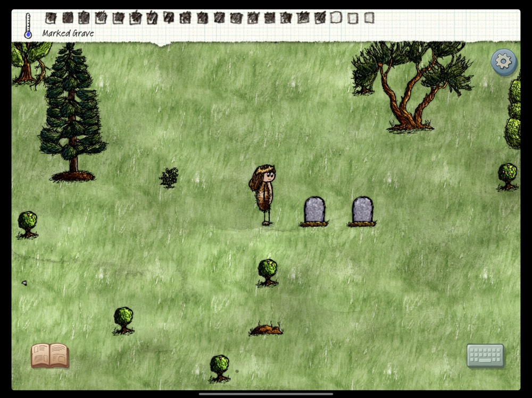Screen dimensions: 532x398
Task: Tap the temperature thermometer
Action: (28, 26)
